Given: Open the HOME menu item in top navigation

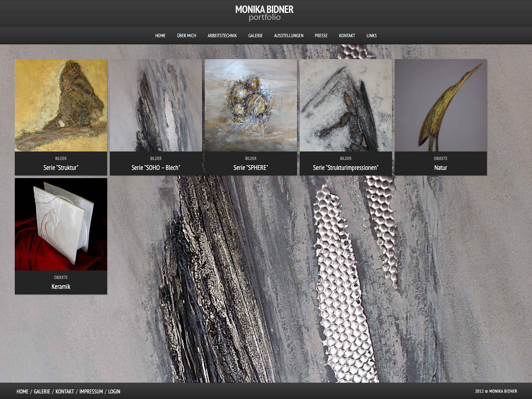Looking at the screenshot, I should (x=160, y=35).
